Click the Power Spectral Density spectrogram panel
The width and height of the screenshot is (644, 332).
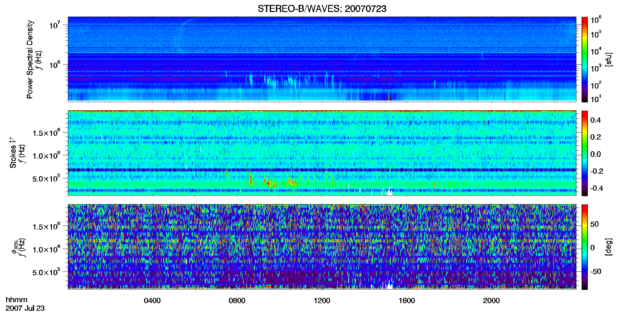click(x=322, y=59)
